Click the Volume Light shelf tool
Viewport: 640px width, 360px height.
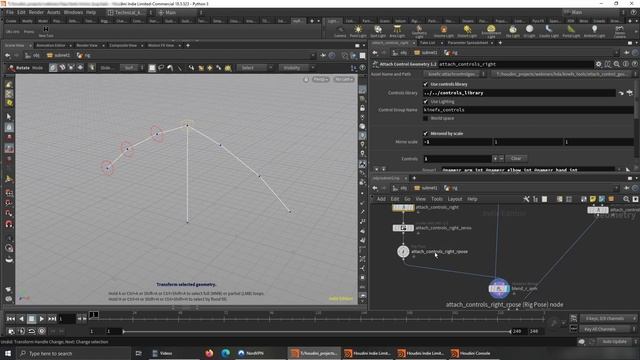444,31
